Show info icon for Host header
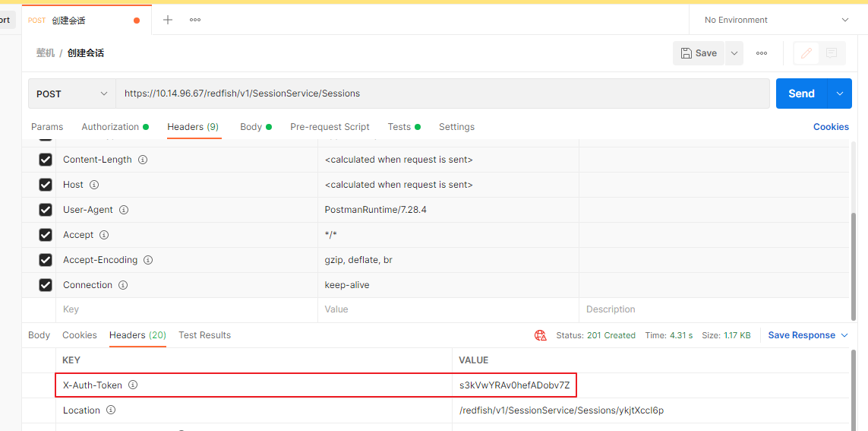 94,185
